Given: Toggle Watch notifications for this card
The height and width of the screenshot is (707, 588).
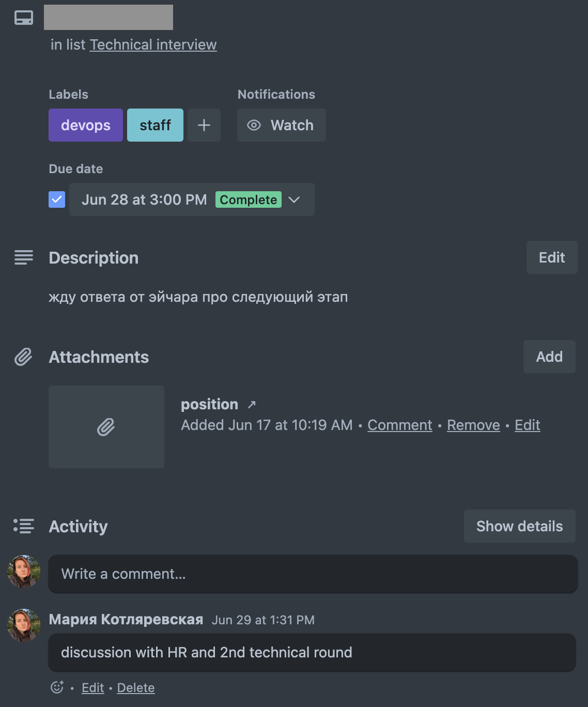Looking at the screenshot, I should pyautogui.click(x=281, y=125).
